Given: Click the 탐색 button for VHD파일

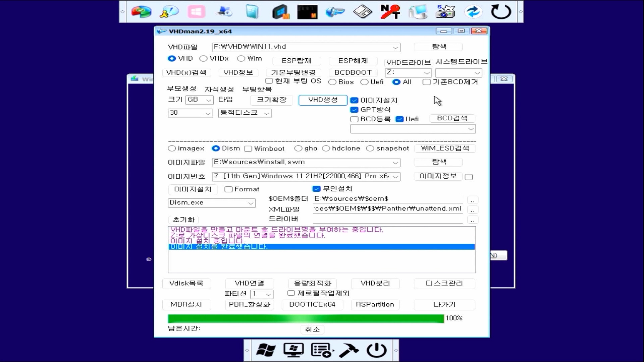Looking at the screenshot, I should click(x=438, y=47).
